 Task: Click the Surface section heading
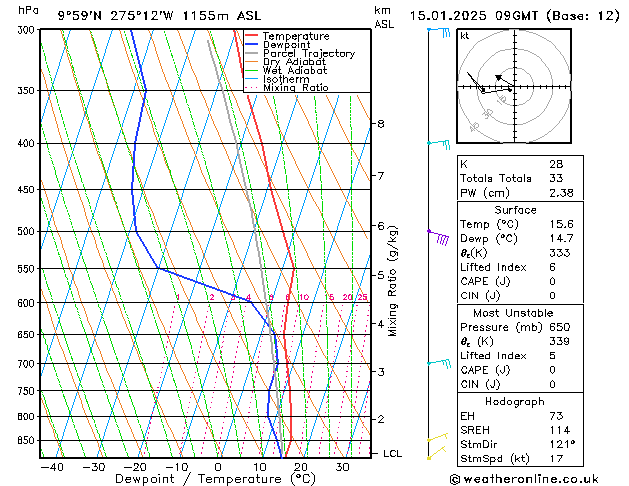515,210
